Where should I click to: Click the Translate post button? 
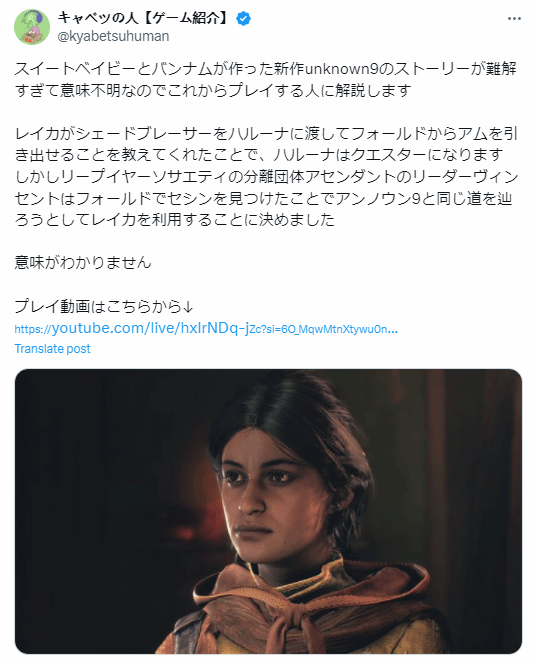[52, 349]
